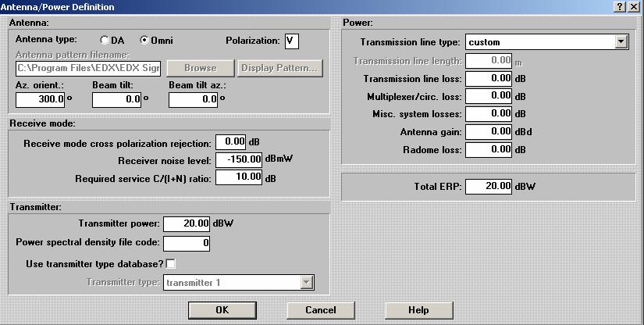Viewport: 644px width, 325px height.
Task: Click the 'Radome loss:' label
Action: pyautogui.click(x=432, y=150)
